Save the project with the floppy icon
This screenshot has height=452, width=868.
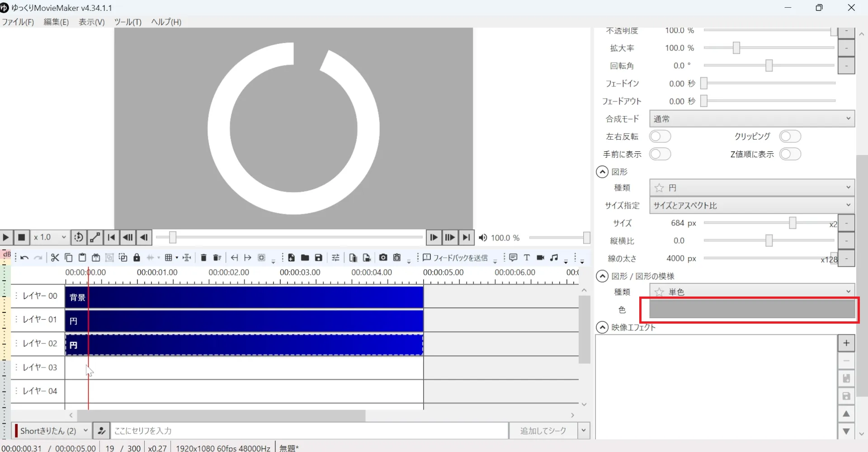[319, 258]
